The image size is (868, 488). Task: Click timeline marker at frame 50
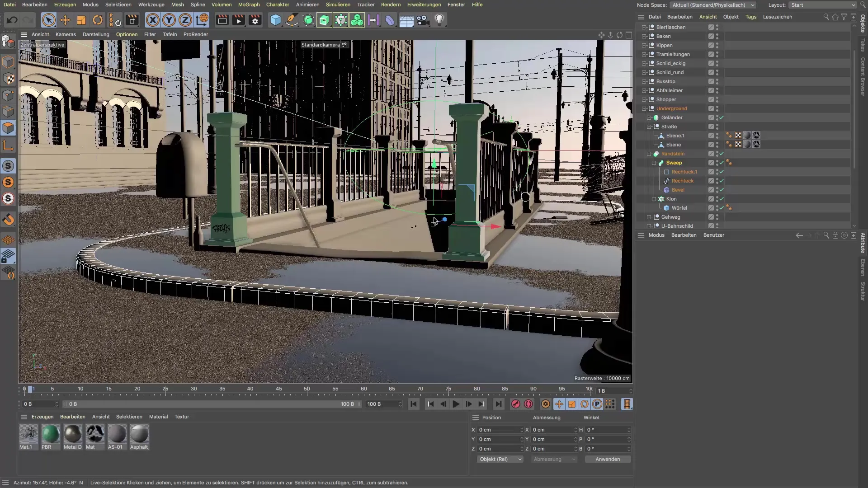[307, 389]
